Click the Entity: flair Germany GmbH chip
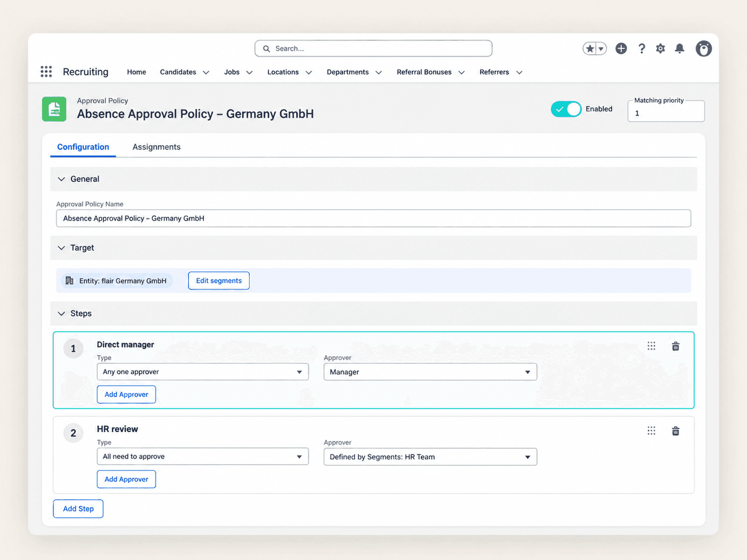This screenshot has width=747, height=560. (x=117, y=281)
